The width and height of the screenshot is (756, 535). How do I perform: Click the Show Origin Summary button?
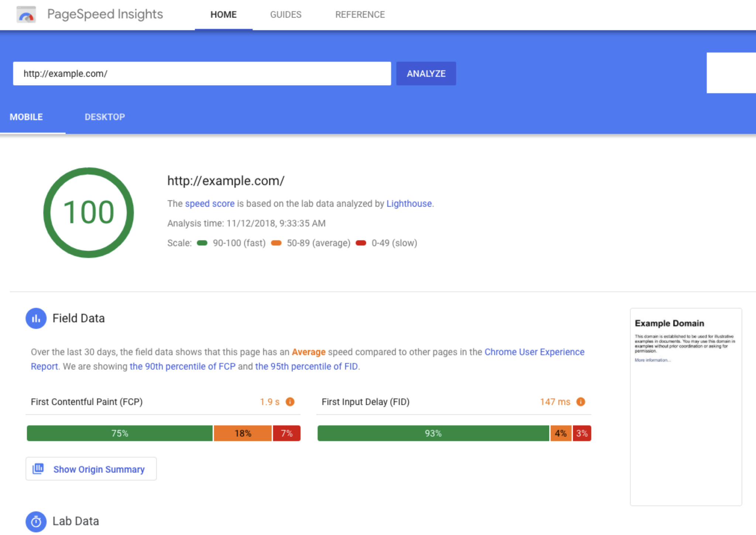(x=91, y=469)
